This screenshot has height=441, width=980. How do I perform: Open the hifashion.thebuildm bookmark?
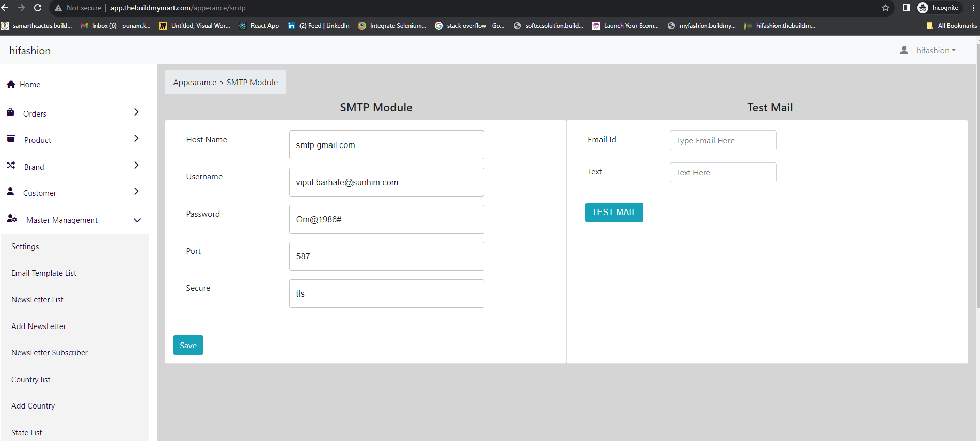point(780,26)
